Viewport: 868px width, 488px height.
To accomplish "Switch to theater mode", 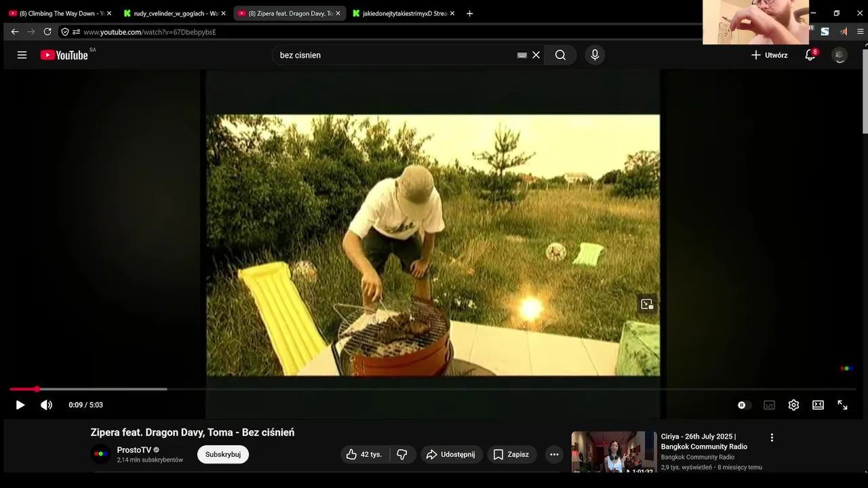I will [818, 405].
